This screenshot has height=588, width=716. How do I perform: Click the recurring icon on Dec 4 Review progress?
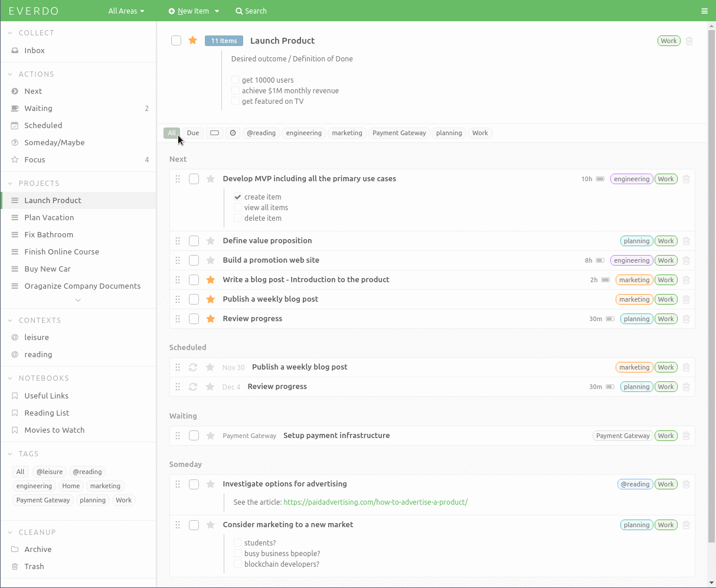[x=193, y=387]
